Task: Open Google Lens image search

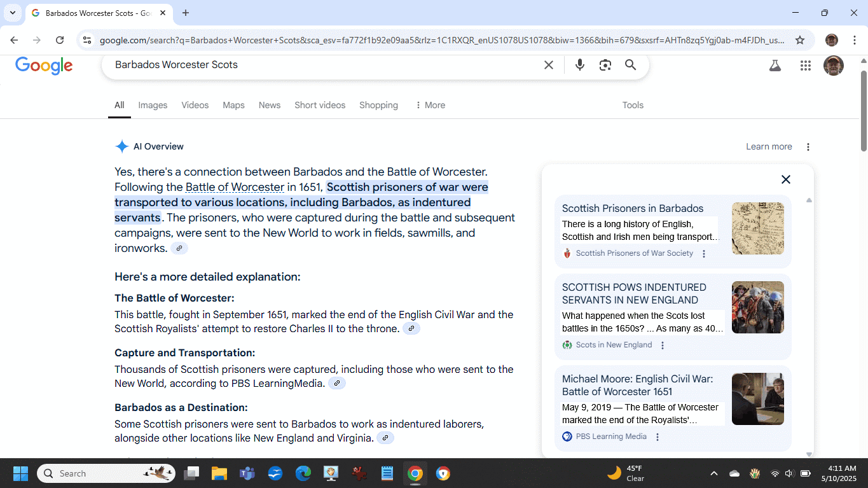Action: [605, 65]
